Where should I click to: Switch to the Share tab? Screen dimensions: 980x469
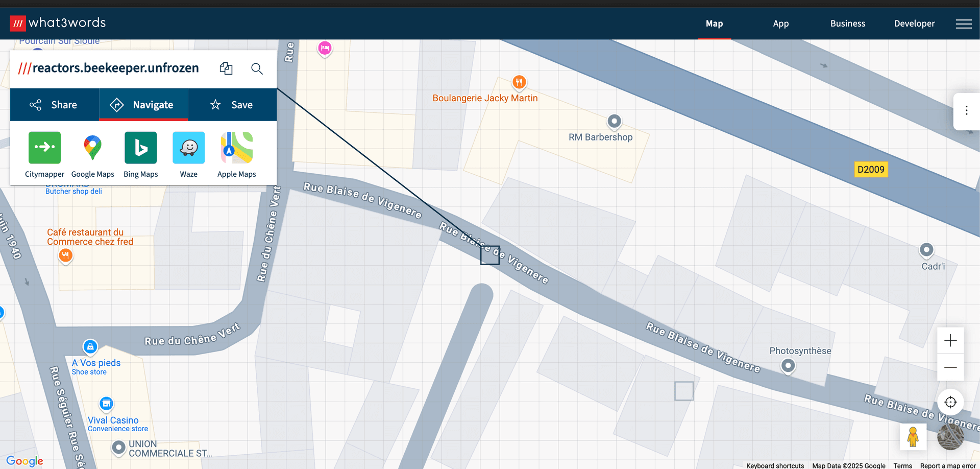(x=54, y=105)
